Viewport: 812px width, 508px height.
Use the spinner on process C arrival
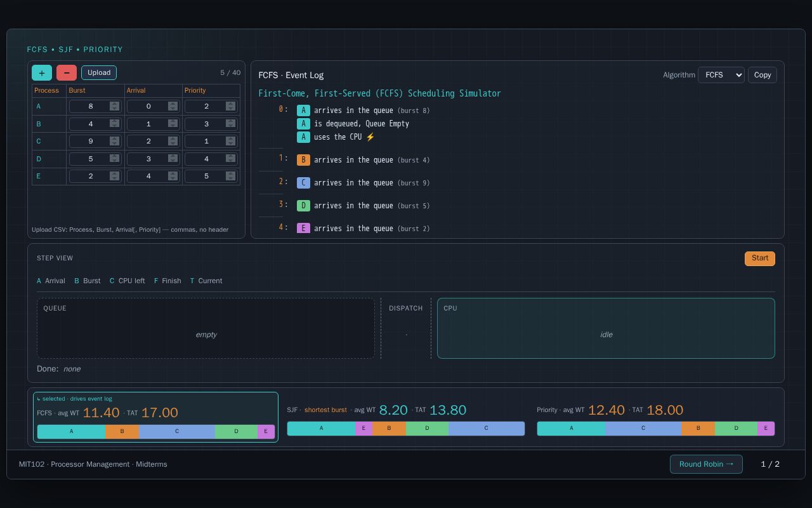point(173,141)
